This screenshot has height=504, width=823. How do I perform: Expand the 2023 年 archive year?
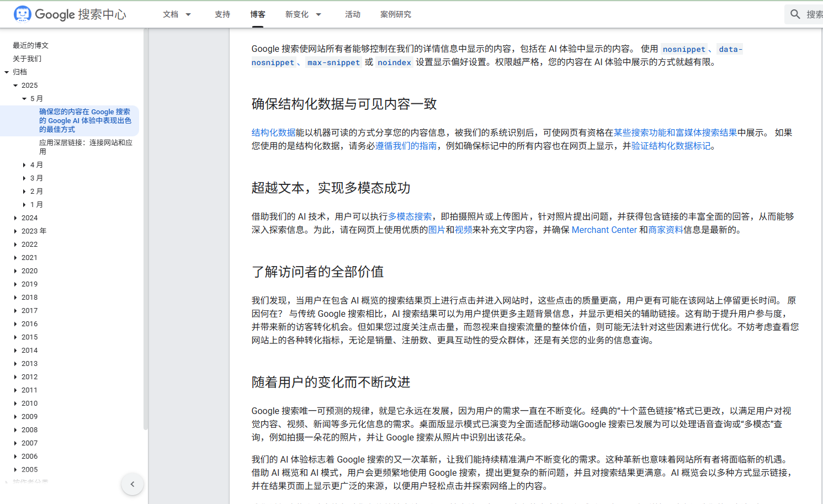click(x=15, y=231)
